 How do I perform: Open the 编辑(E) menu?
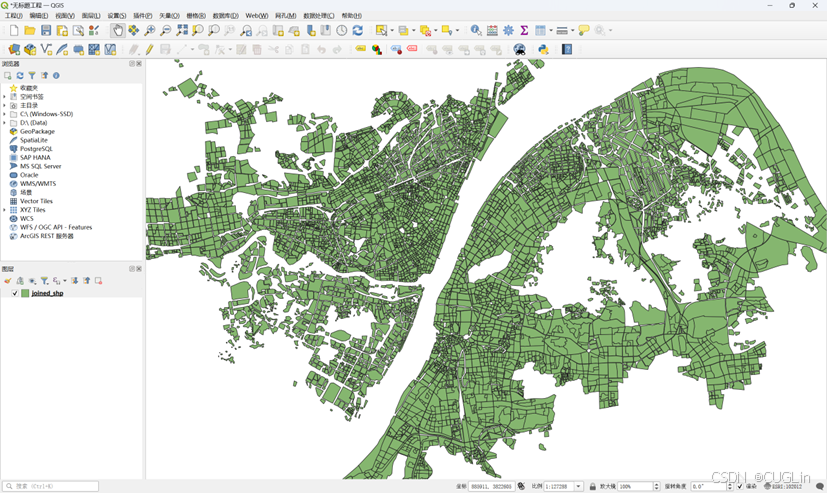click(39, 16)
